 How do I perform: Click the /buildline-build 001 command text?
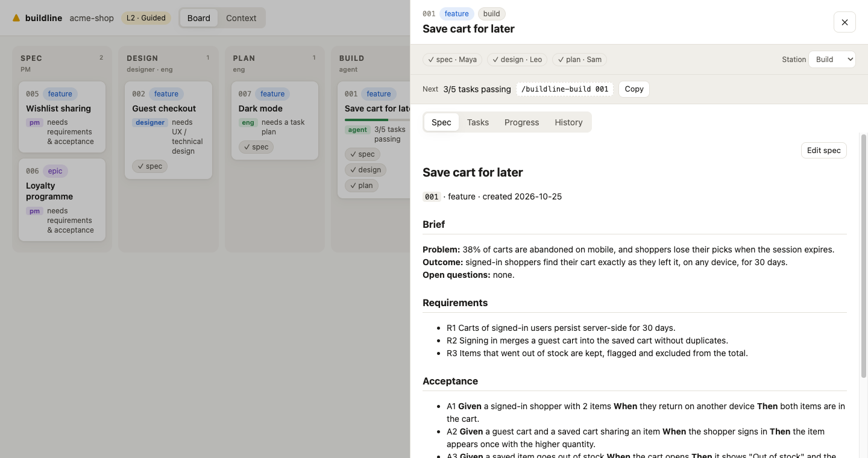565,89
